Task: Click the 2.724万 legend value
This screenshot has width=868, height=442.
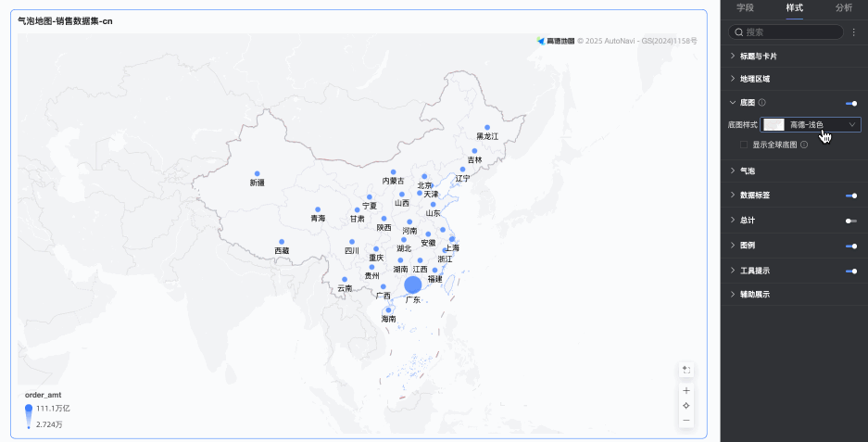Action: (49, 424)
